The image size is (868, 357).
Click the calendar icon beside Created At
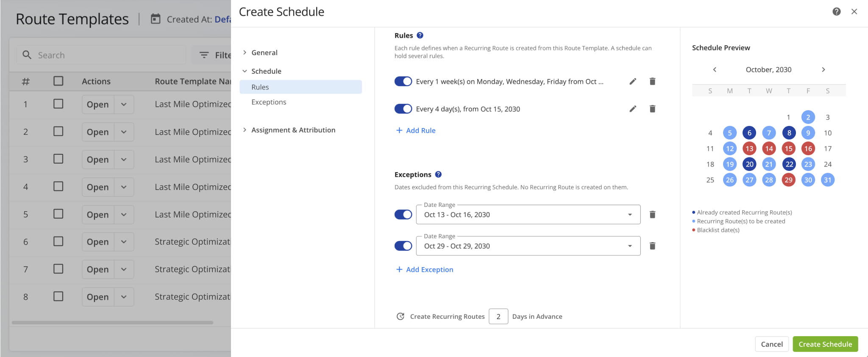point(156,19)
